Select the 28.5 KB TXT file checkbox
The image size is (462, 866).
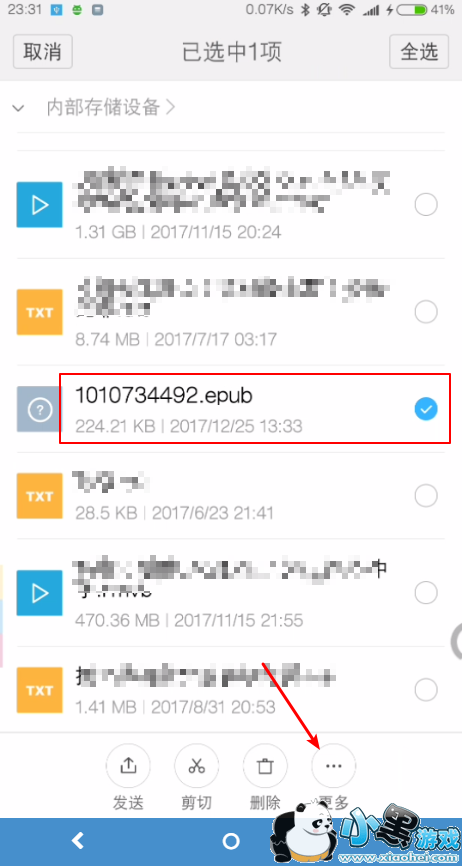pos(426,496)
